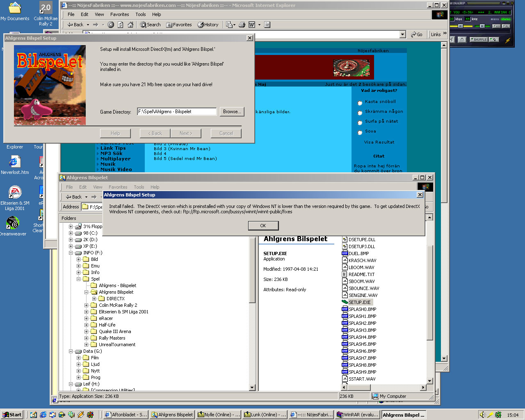Expand the Film folder under Data (G:)
The width and height of the screenshot is (525, 420).
point(79,358)
